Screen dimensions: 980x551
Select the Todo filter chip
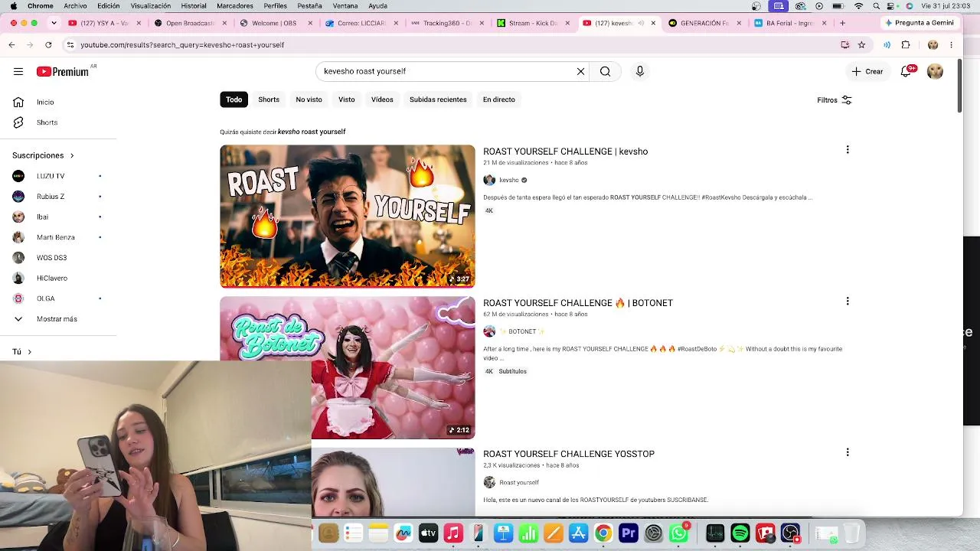point(234,99)
